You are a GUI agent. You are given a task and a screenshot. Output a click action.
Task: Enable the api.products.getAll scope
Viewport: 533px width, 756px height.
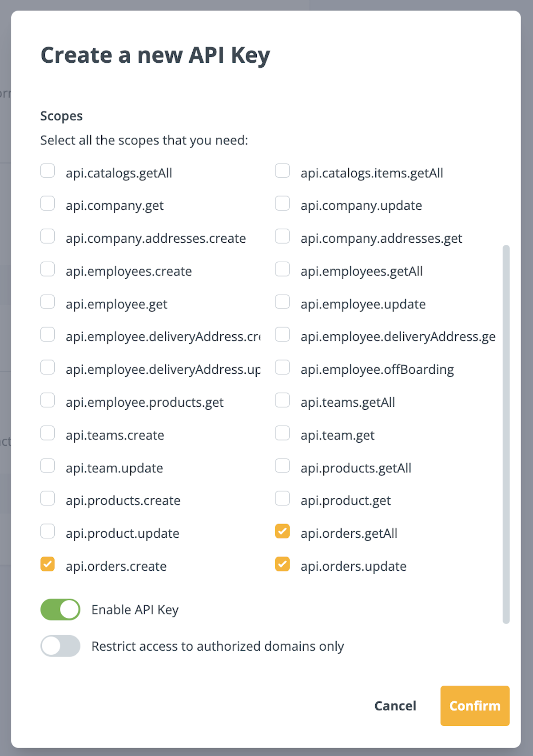282,465
